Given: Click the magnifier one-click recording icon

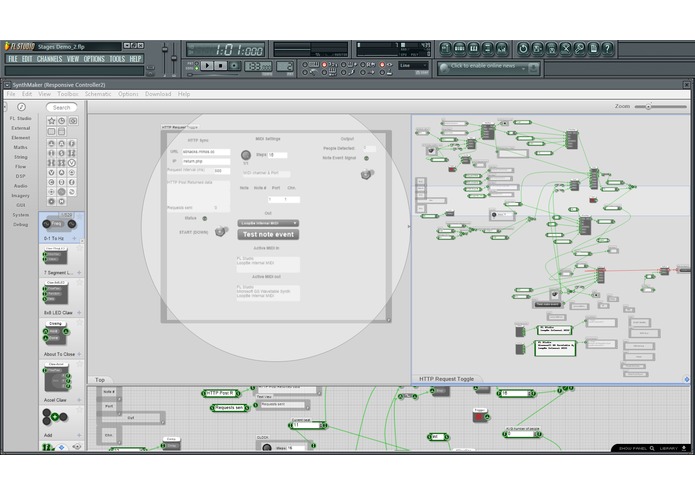Looking at the screenshot, I should point(579,48).
